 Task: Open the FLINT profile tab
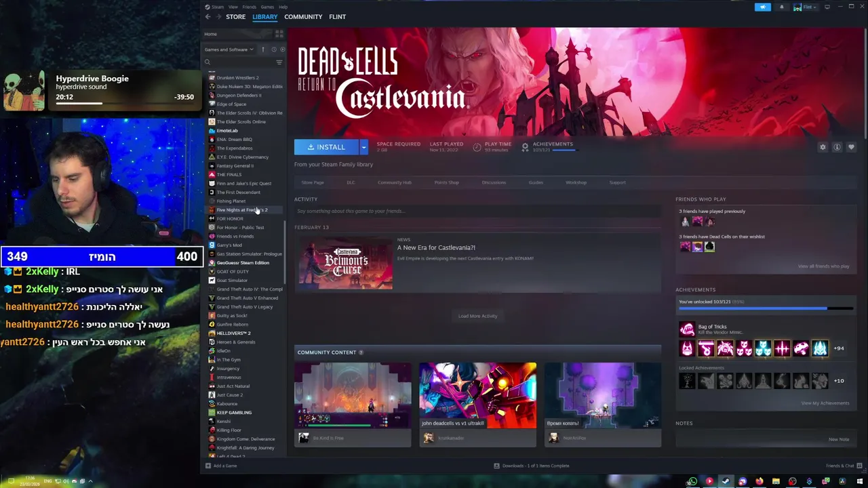coord(337,16)
